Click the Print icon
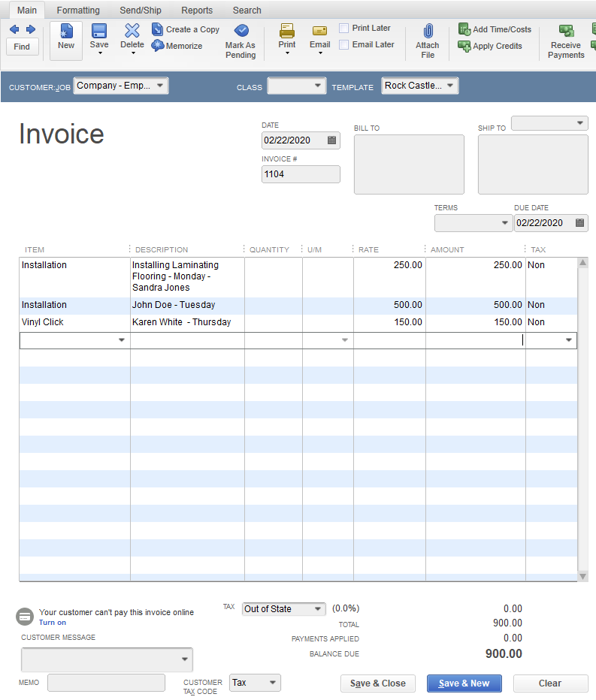Screen dimensions: 596x700 point(287,30)
